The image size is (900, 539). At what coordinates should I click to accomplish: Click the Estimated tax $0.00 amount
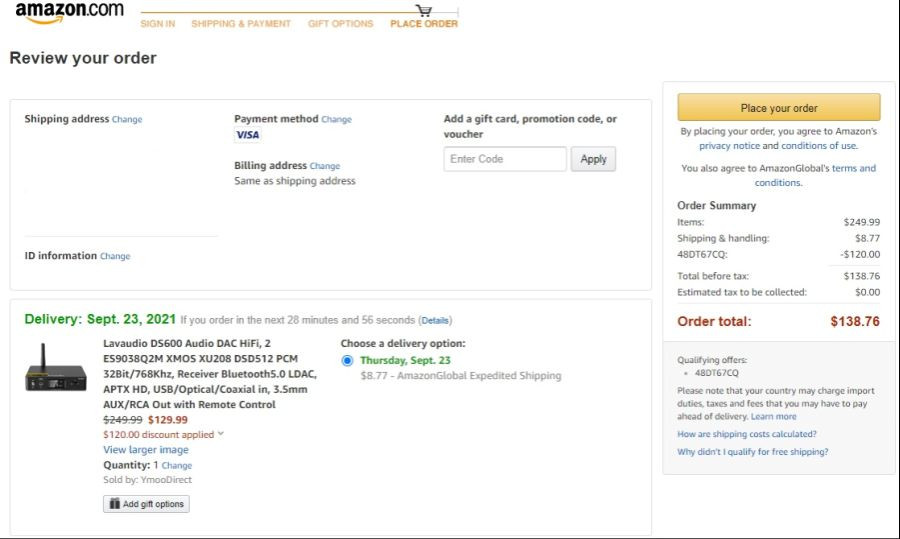(x=867, y=292)
